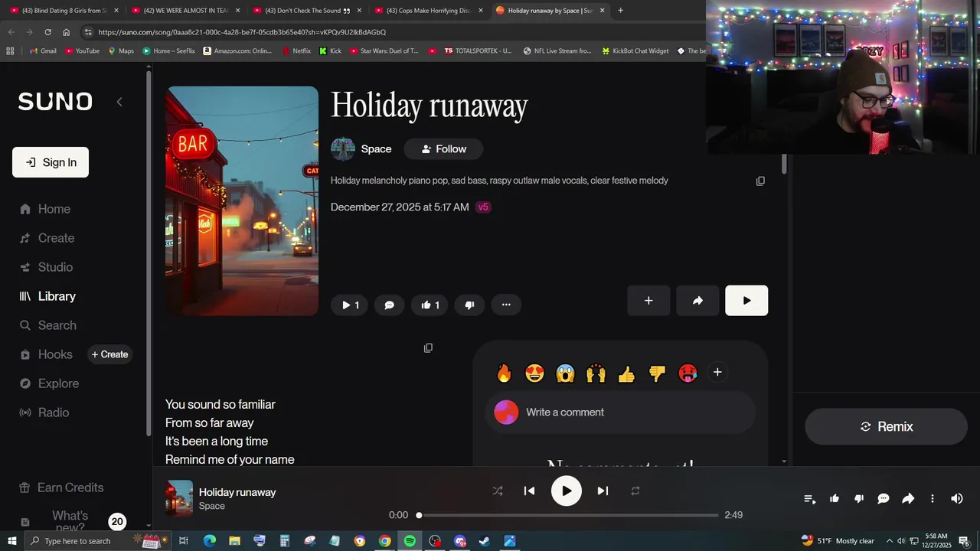Toggle shuffle in the player bar

click(x=498, y=491)
